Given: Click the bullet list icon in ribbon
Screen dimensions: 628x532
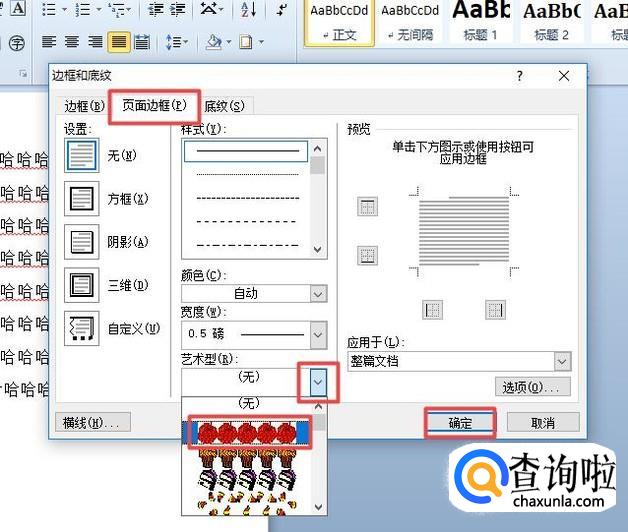Looking at the screenshot, I should [x=49, y=9].
